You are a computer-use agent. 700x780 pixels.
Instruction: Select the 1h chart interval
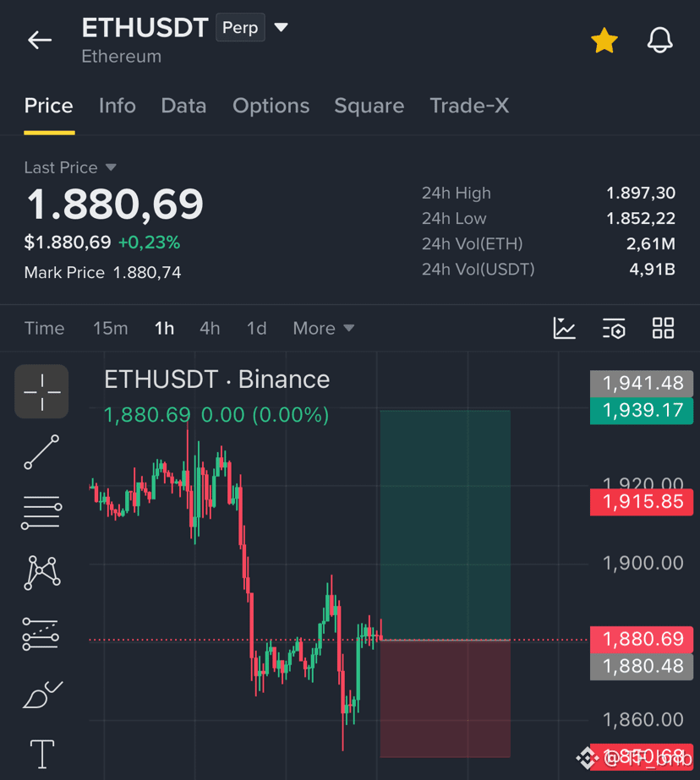[x=164, y=329]
